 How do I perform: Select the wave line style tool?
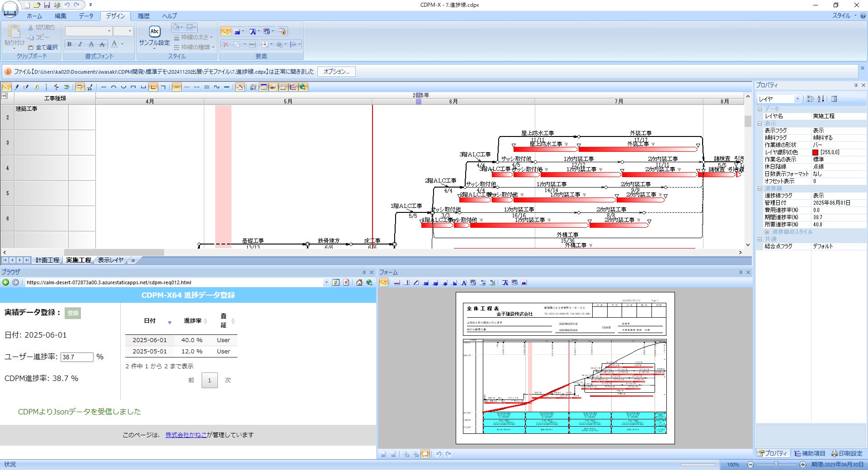217,87
